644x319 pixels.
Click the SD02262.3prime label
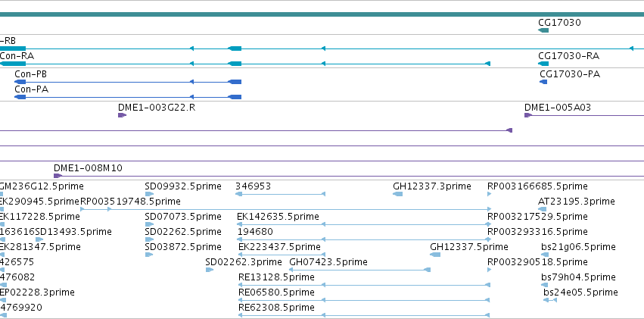click(244, 262)
